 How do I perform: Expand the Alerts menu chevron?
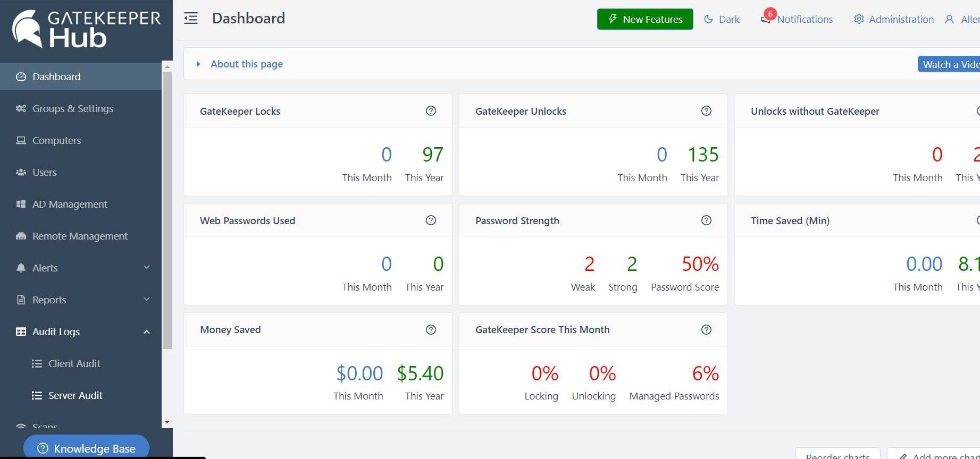(x=147, y=267)
